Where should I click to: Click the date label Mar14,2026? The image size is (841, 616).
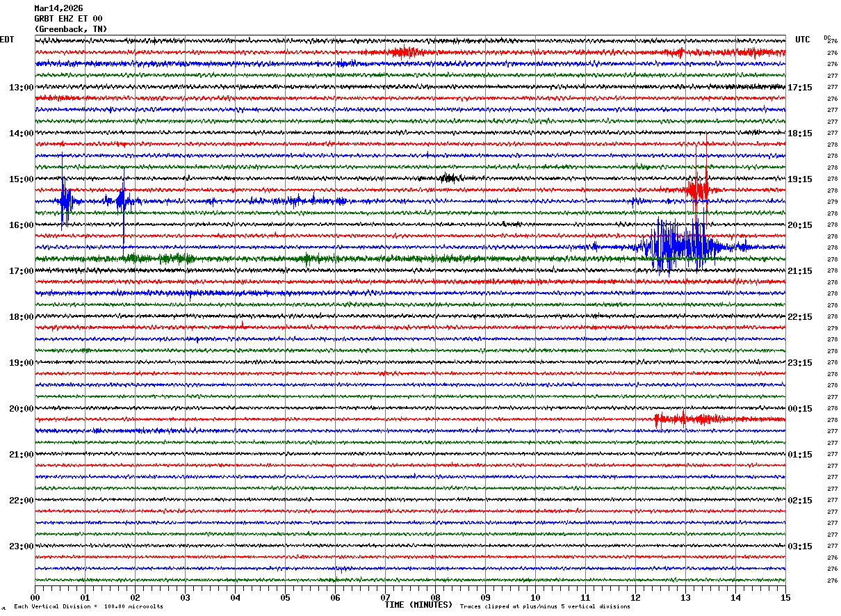tap(58, 8)
